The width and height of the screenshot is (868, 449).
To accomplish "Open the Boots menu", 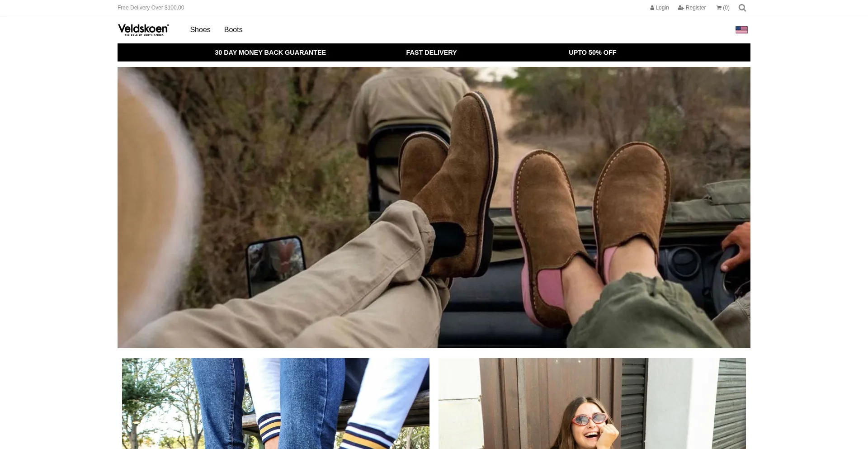I will coord(233,30).
